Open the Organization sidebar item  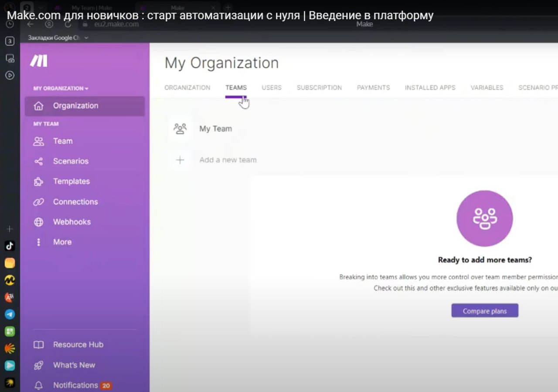[85, 106]
